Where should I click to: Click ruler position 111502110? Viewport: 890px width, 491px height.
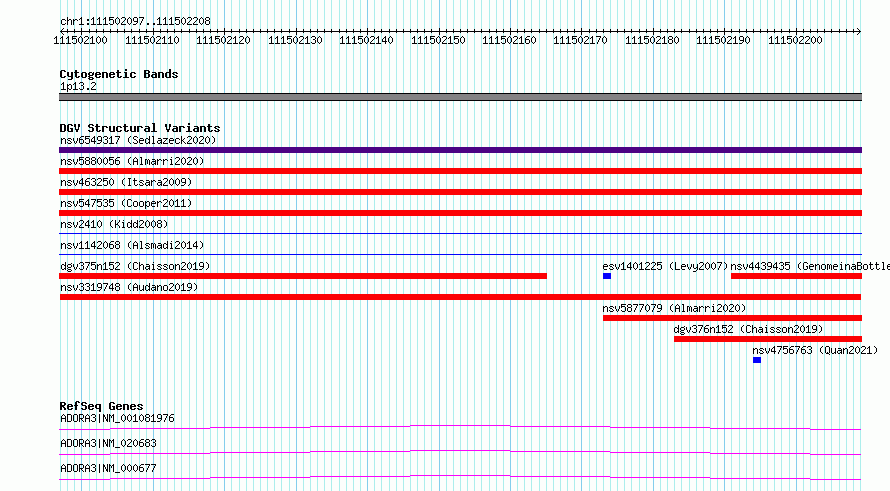tap(152, 40)
